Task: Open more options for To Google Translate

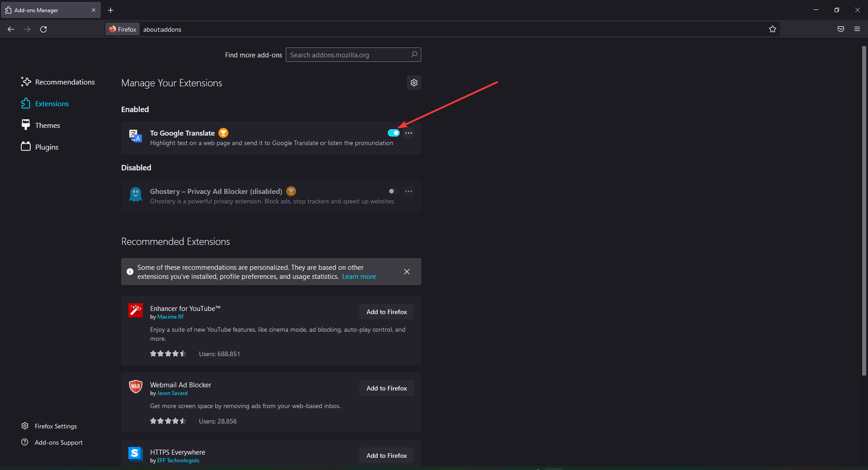Action: pos(409,133)
